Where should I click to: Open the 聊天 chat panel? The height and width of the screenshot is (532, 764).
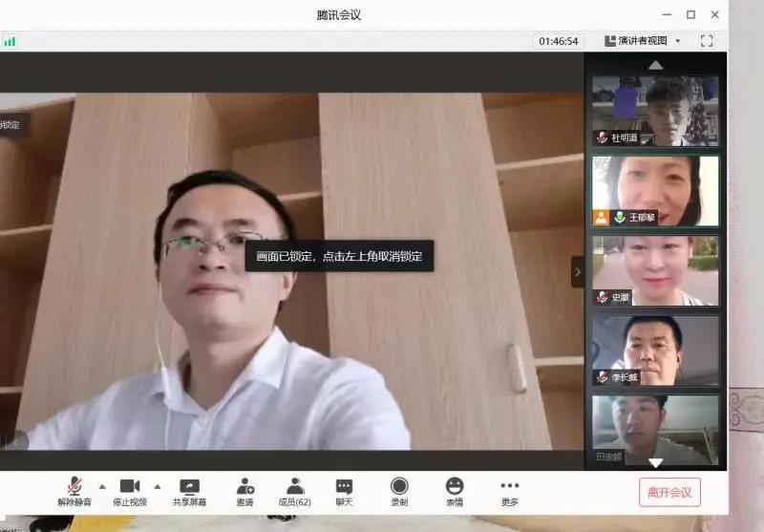coord(344,491)
